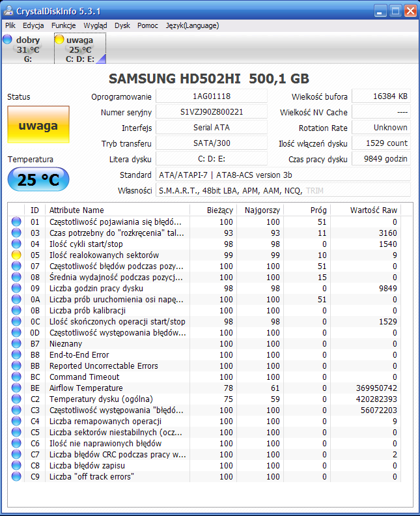
Task: Click the blue status icon of attribute C5
Action: [x=16, y=433]
